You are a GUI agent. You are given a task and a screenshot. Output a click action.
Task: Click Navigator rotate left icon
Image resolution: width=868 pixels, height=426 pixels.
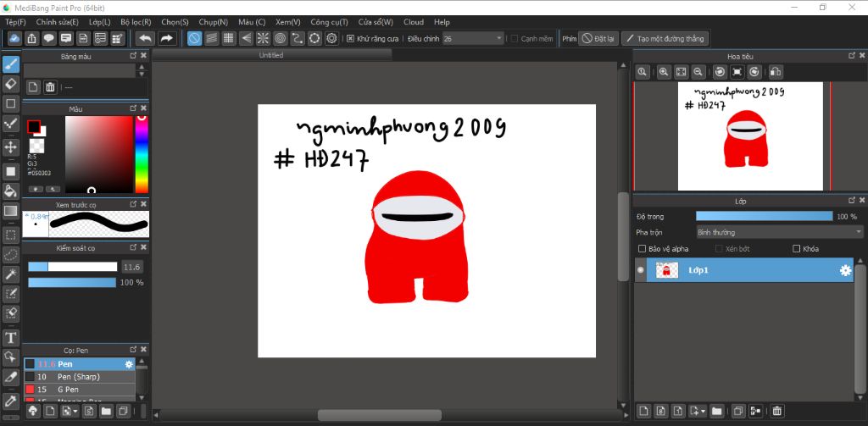tap(720, 72)
